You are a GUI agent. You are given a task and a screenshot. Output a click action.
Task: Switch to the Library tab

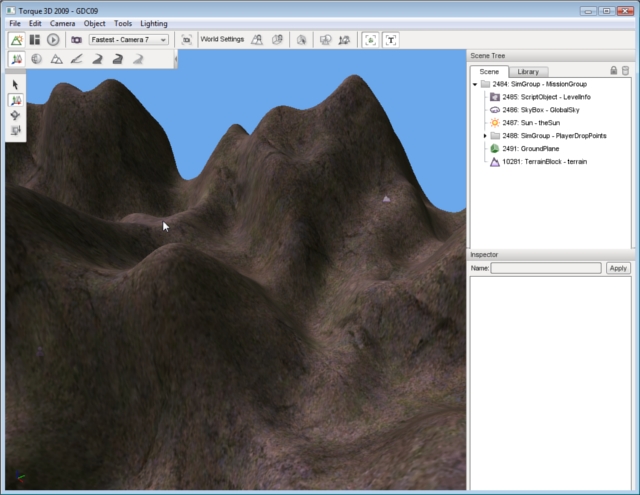(x=528, y=72)
